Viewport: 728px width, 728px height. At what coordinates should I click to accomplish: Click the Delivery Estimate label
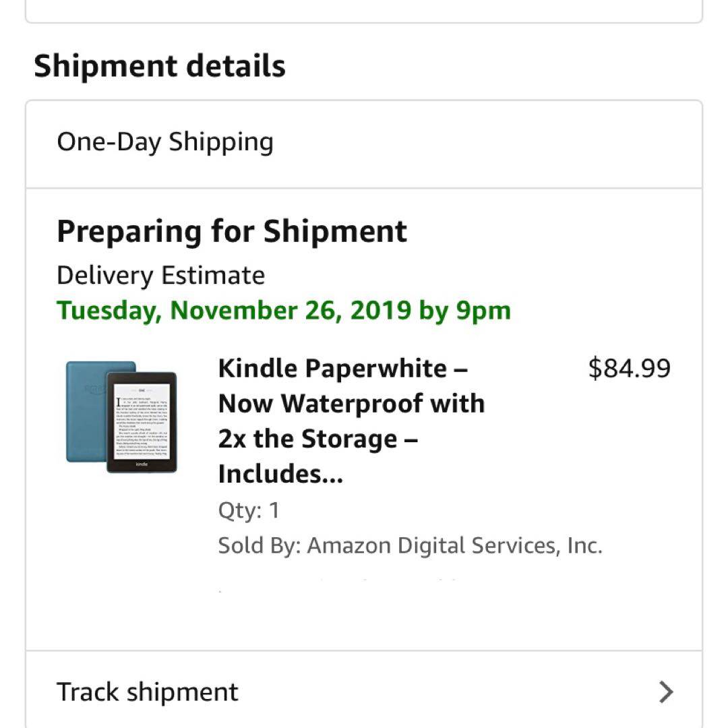pyautogui.click(x=160, y=276)
